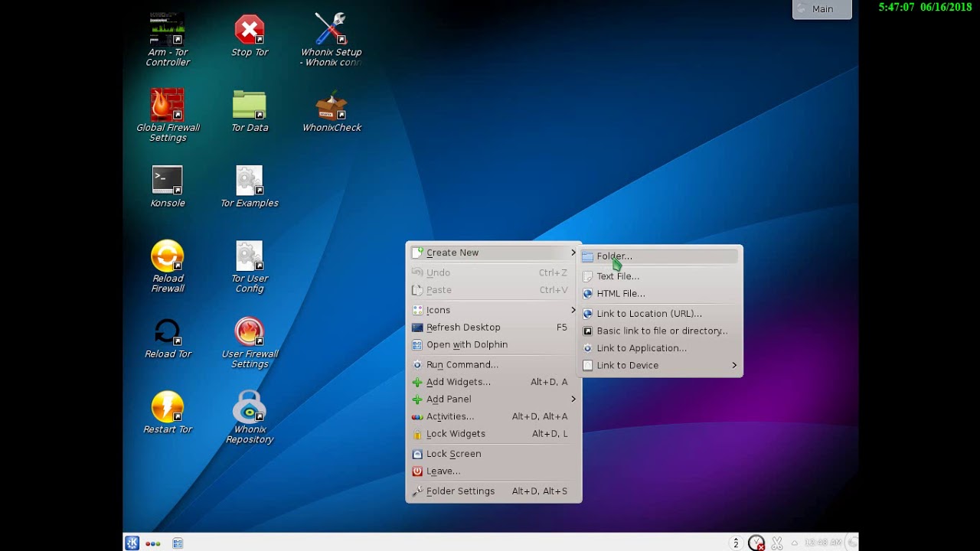
Task: Click the wrench icon beside Folder Settings
Action: click(x=417, y=491)
